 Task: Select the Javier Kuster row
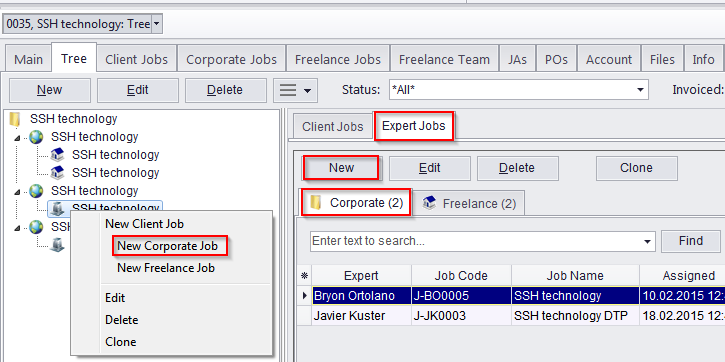511,316
